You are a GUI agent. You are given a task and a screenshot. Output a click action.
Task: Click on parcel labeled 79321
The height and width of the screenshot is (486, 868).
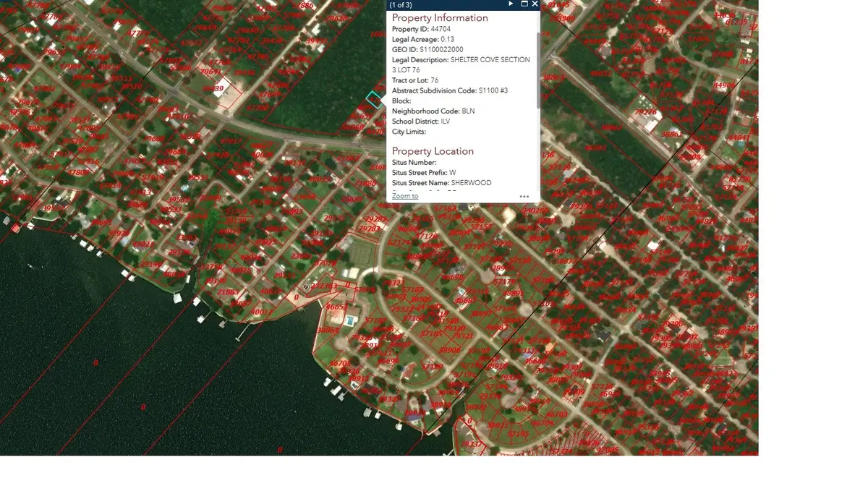coord(463,336)
